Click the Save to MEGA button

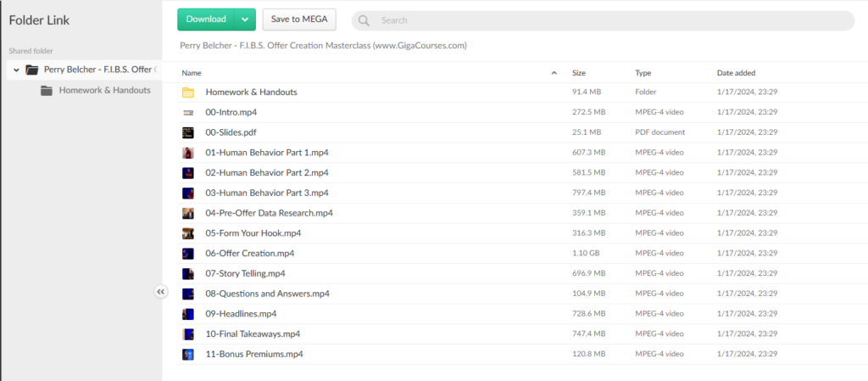pyautogui.click(x=299, y=20)
